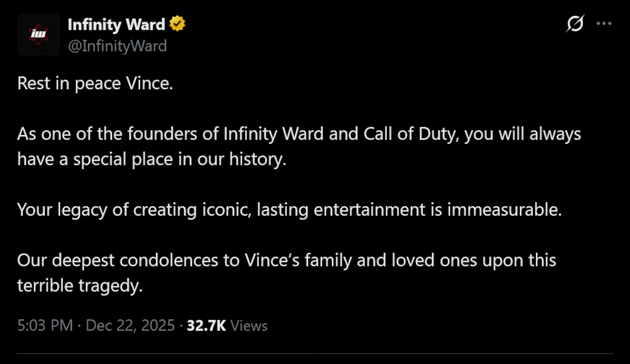Click the gold verified badge next to Infinity Ward
The image size is (630, 364).
pos(177,23)
